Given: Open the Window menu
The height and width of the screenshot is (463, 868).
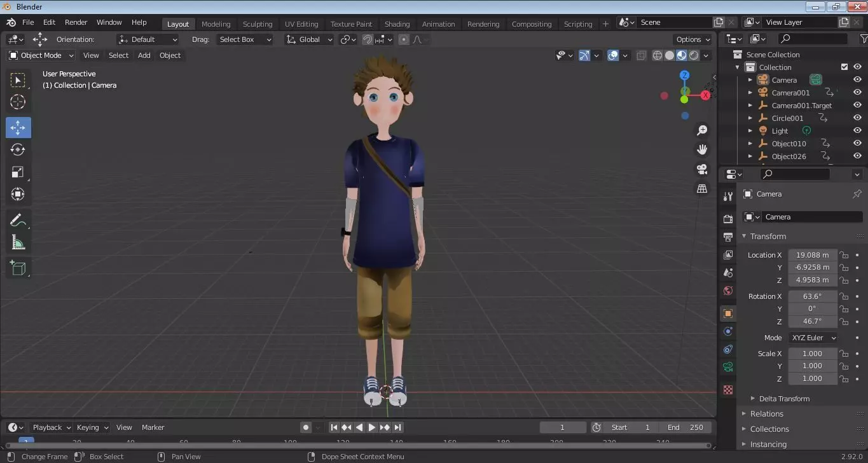Looking at the screenshot, I should click(109, 22).
